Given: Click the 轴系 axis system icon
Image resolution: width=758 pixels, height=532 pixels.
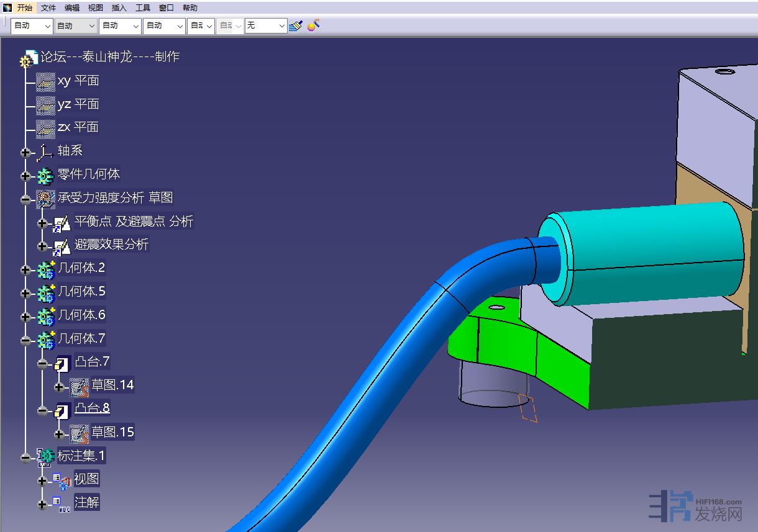Looking at the screenshot, I should [45, 151].
